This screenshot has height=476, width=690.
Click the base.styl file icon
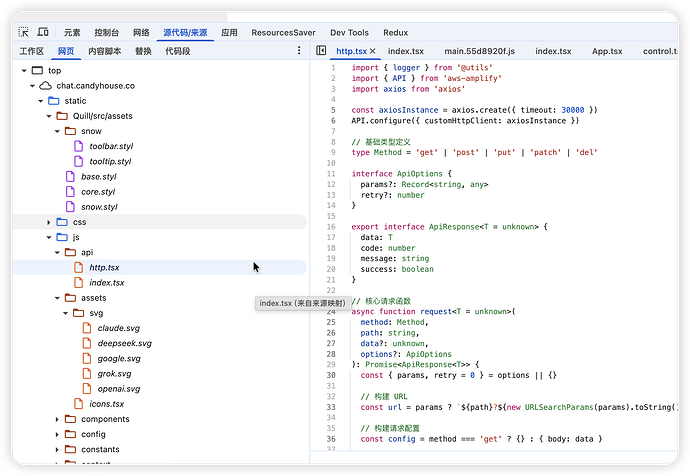(x=70, y=176)
